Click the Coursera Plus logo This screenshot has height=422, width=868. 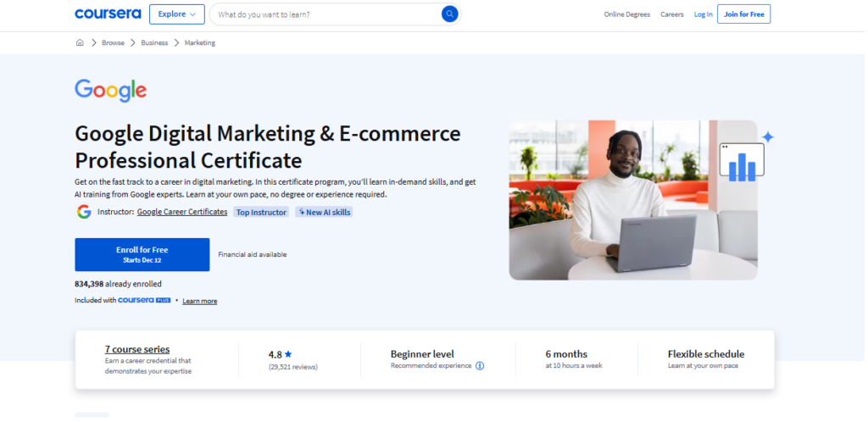(144, 300)
